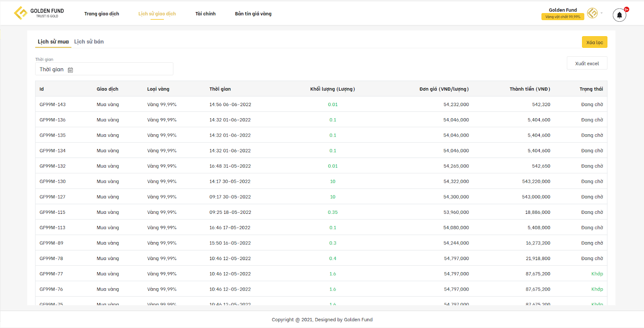This screenshot has height=328, width=644.
Task: Click Vàng 99,99% in GF99M-115 row
Action: pos(162,212)
